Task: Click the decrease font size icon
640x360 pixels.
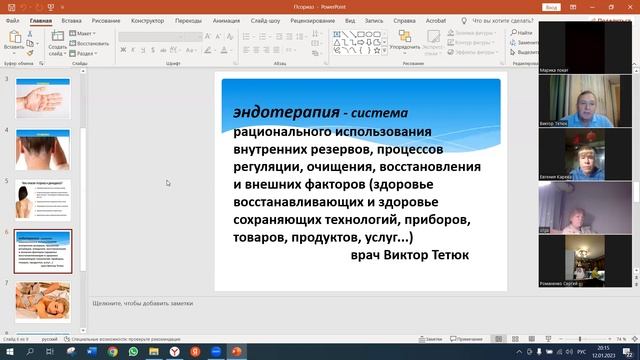Action: point(219,36)
